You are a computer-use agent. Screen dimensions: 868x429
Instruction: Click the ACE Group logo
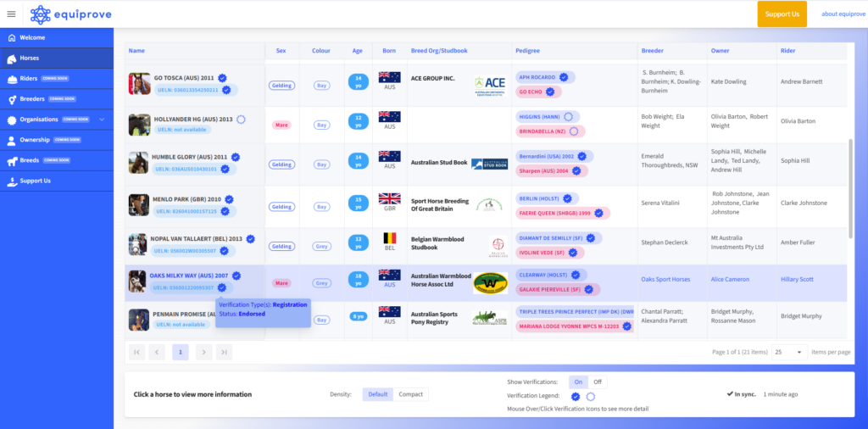click(x=491, y=86)
